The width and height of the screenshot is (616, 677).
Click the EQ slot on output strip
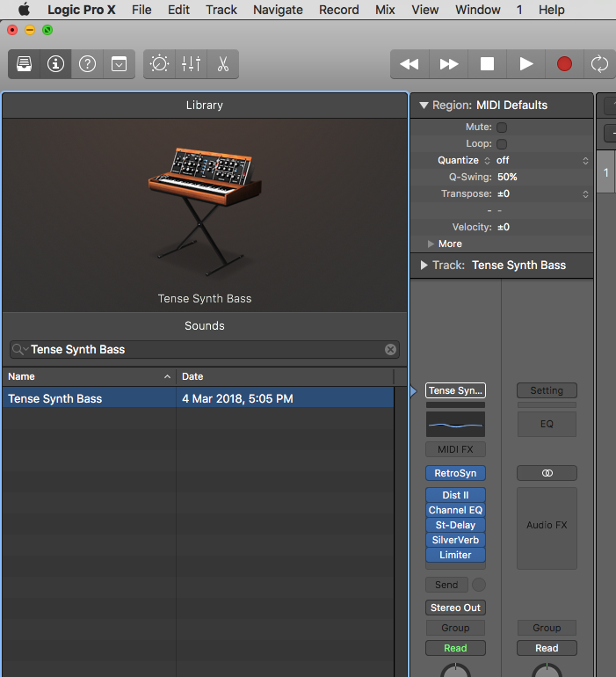click(x=547, y=424)
